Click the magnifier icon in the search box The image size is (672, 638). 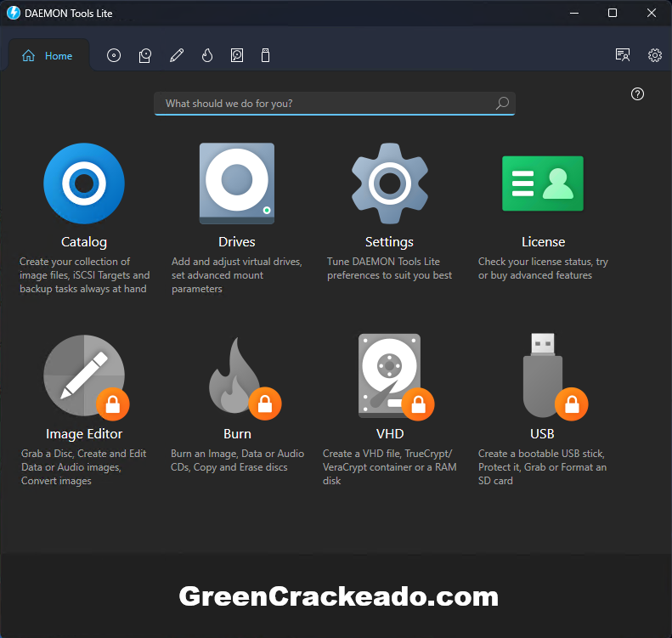(x=502, y=104)
